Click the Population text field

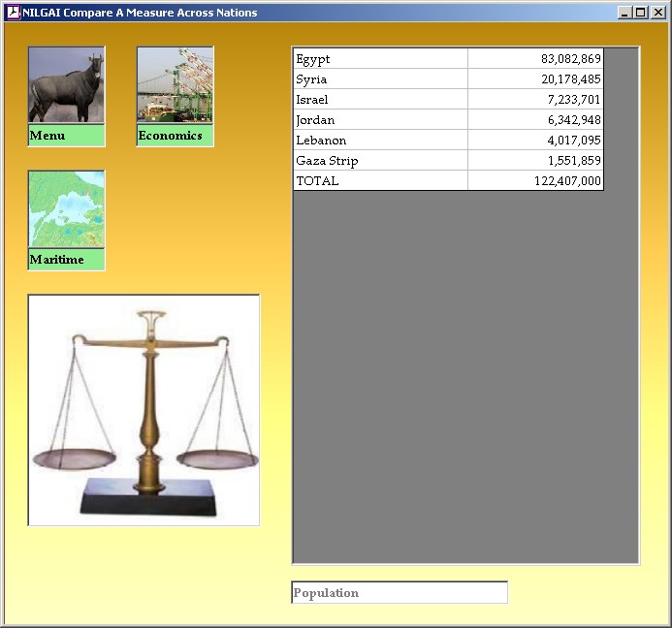coord(400,593)
